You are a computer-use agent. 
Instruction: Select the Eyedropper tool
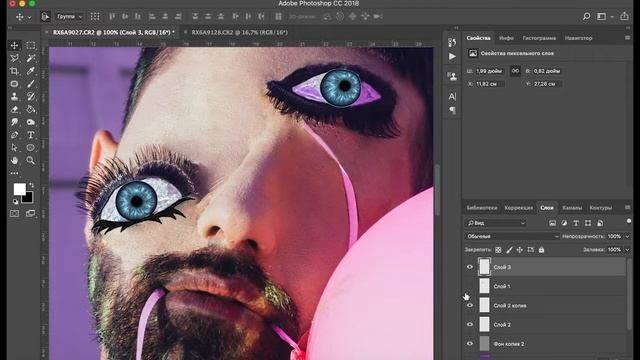coord(31,71)
